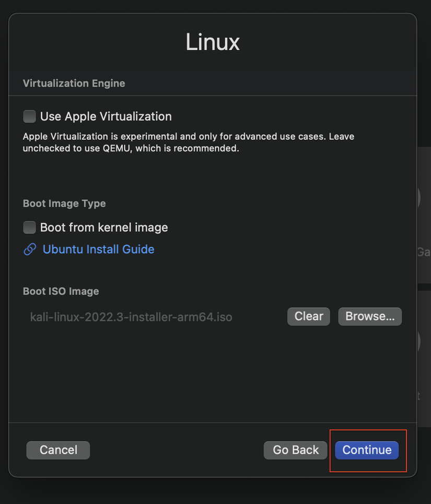Click the Boot Image Type section header
The width and height of the screenshot is (431, 504).
click(x=64, y=203)
